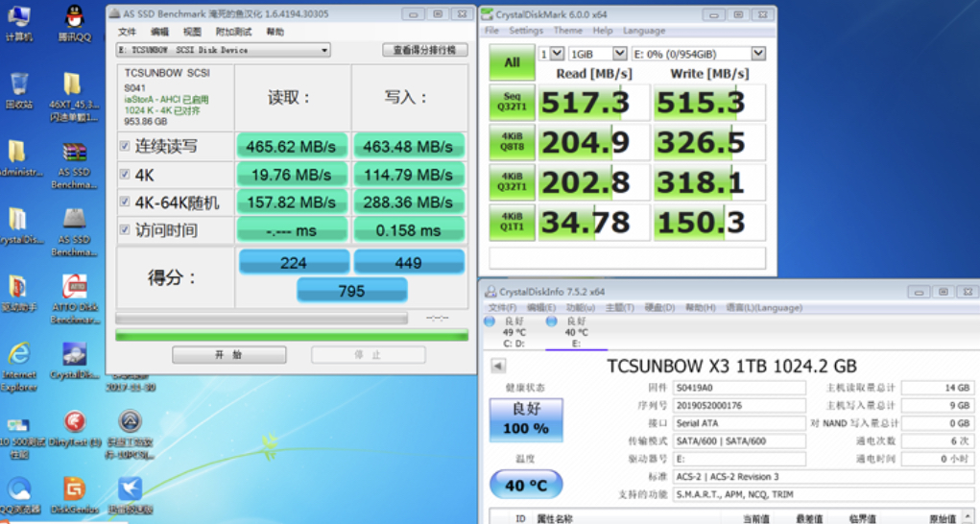Viewport: 980px width, 524px height.
Task: Open the 附加测试 menu in AS SSD Benchmark
Action: 233,32
